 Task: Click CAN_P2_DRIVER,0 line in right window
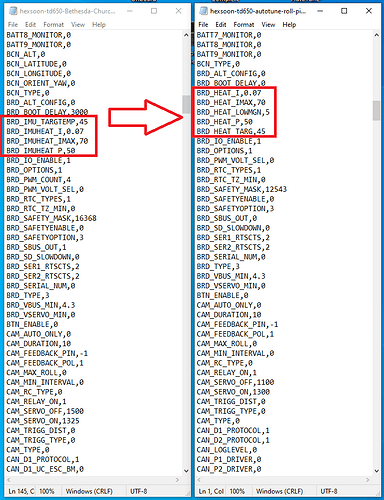pyautogui.click(x=229, y=469)
